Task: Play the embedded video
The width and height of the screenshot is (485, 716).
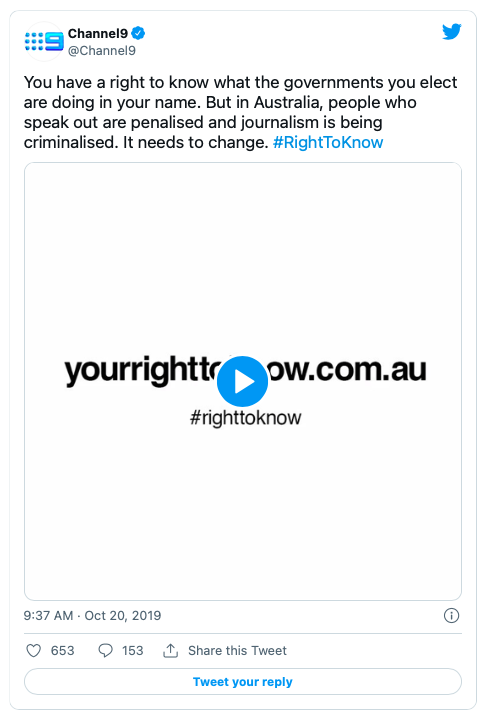Action: (242, 381)
